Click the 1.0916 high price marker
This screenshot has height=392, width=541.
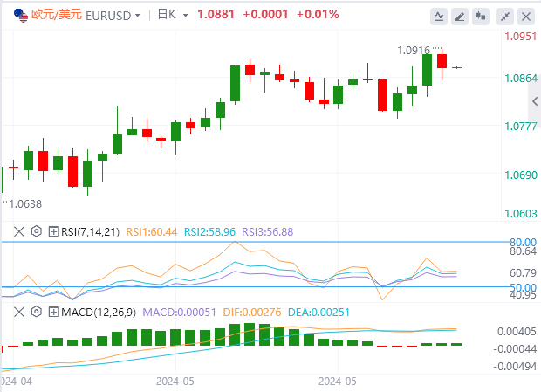point(414,51)
